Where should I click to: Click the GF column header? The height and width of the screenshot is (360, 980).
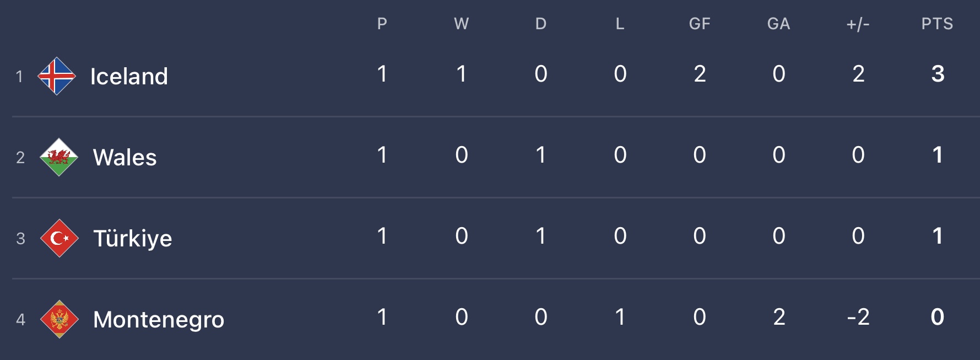700,24
